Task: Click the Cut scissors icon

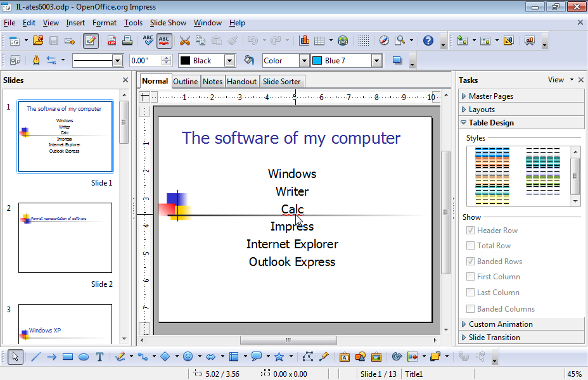Action: 185,41
